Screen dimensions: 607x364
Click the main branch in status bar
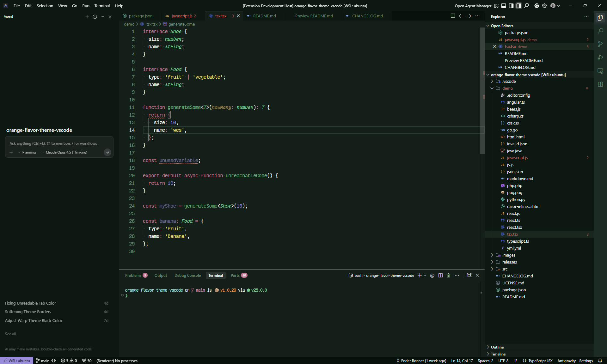[x=42, y=361]
